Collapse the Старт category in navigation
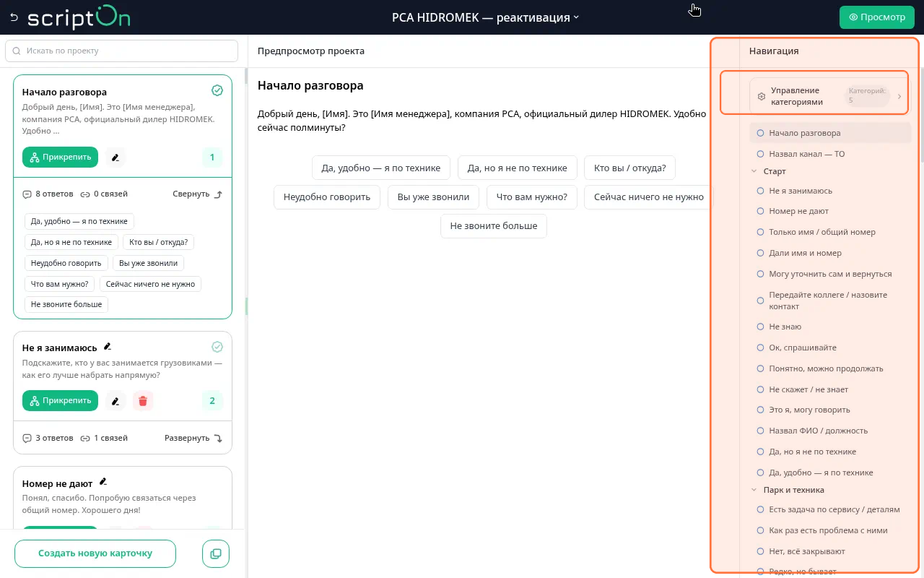This screenshot has height=578, width=924. coord(754,171)
